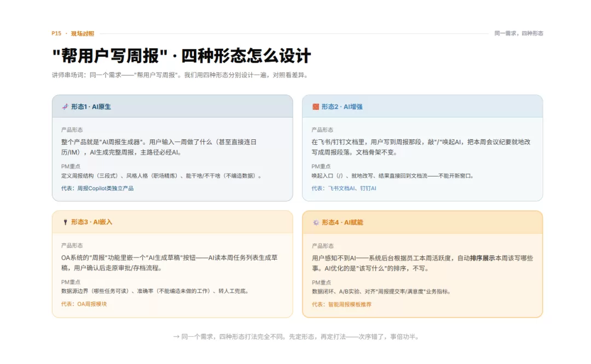Click the PM重点 label in the AI赋能 card
Viewport: 591px width, 364px height.
[322, 283]
